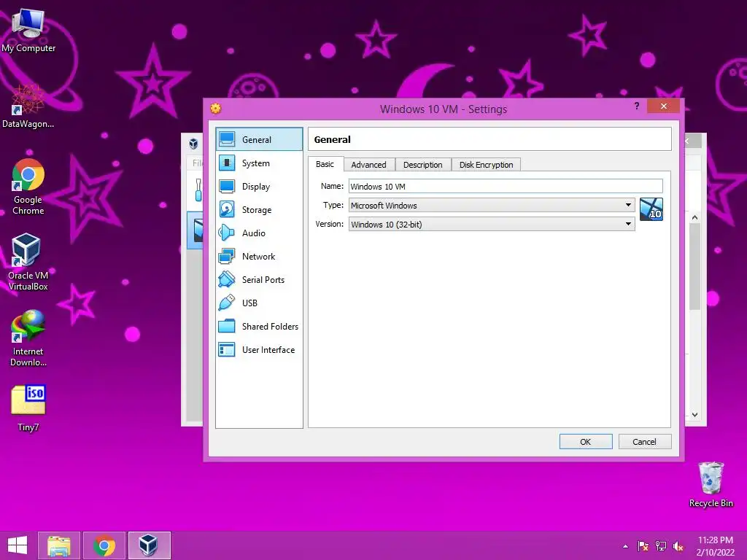Open the Storage settings disk icon

227,209
